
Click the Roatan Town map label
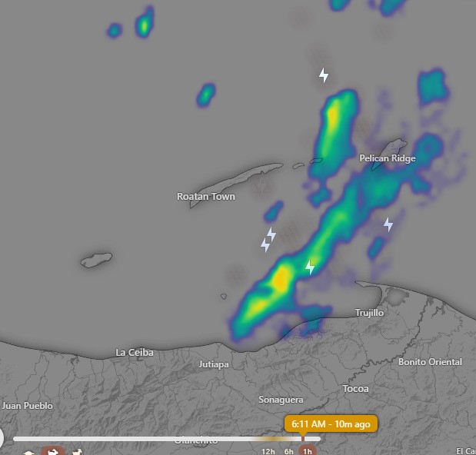[x=206, y=197]
